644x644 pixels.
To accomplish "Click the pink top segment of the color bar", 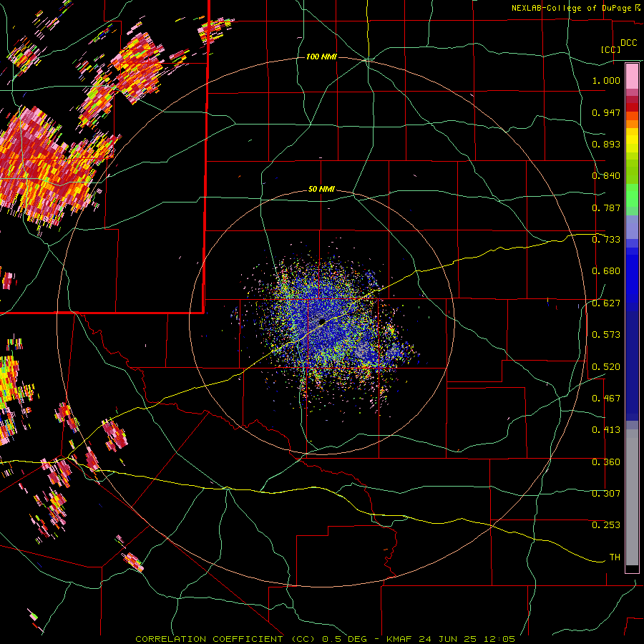I will (632, 77).
